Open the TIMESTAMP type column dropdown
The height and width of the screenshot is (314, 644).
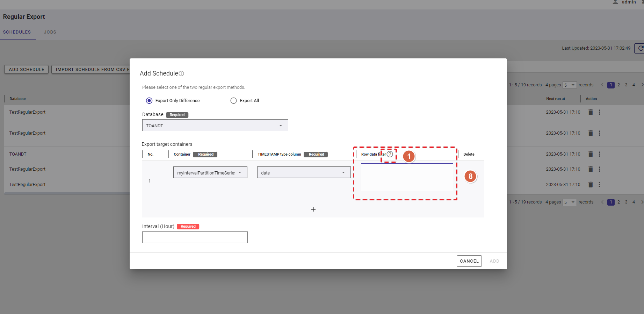coord(304,173)
